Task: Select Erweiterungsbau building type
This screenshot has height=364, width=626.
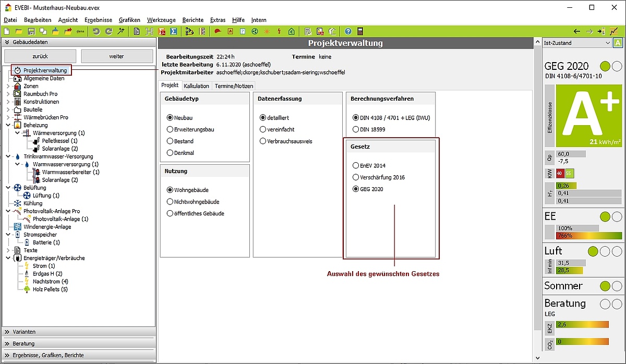Action: pyautogui.click(x=190, y=129)
